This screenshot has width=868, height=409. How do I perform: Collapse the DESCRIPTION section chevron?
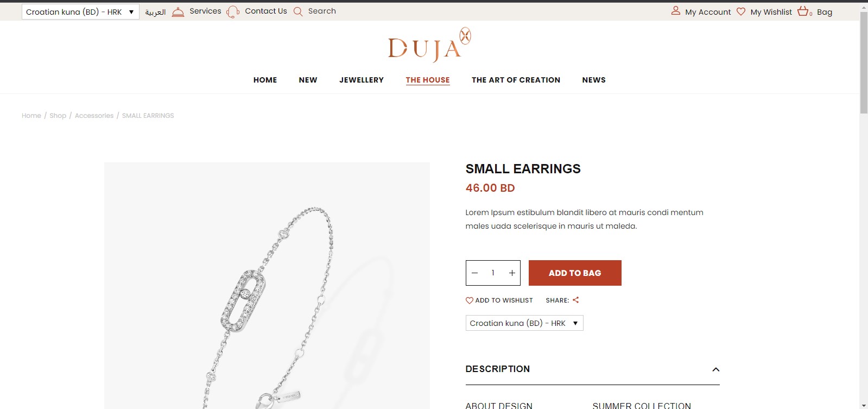716,369
